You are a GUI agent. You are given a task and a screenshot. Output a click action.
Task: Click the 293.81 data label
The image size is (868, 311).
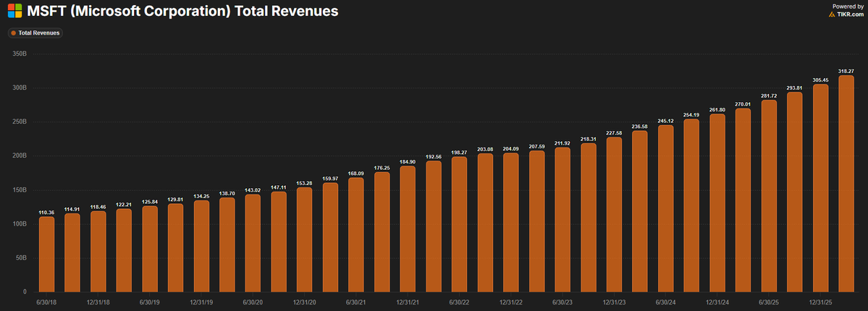795,88
